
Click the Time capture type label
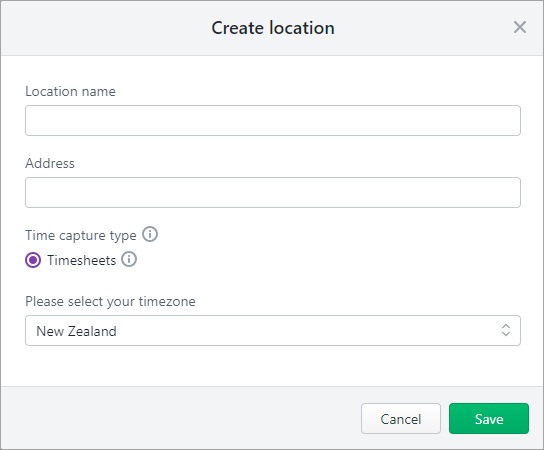pos(81,235)
